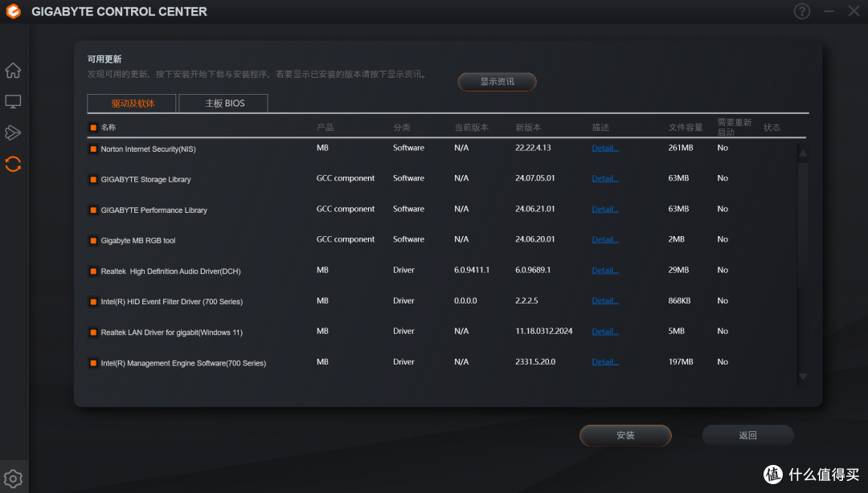Open Detail link for Realtek LAN Driver
This screenshot has height=493, width=868.
point(605,332)
